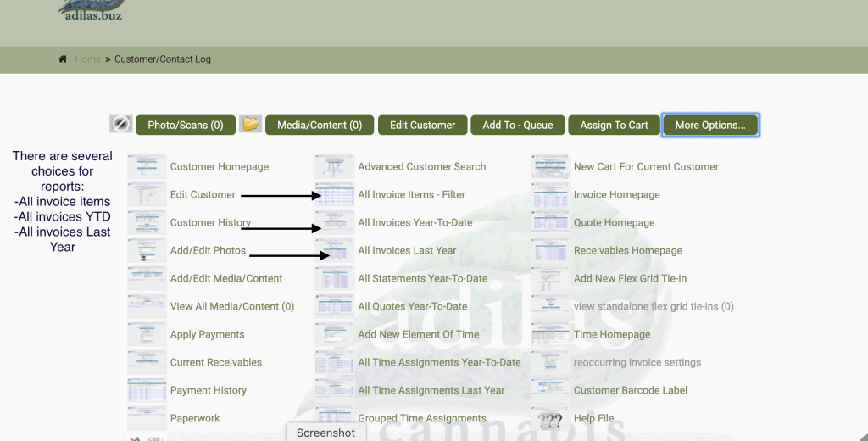Open Customer Homepage link
The width and height of the screenshot is (868, 441).
220,167
